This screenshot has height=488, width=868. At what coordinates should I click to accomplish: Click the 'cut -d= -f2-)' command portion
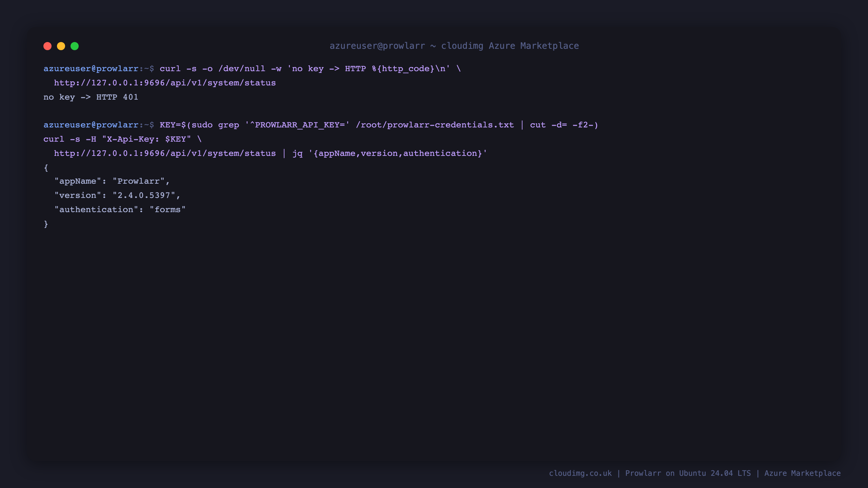(x=564, y=125)
